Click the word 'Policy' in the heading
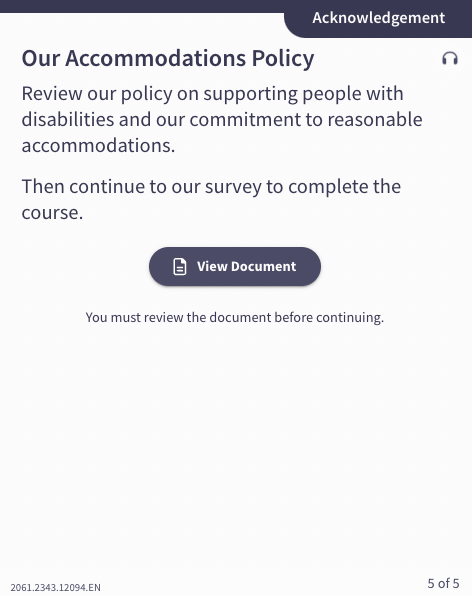 click(x=283, y=59)
